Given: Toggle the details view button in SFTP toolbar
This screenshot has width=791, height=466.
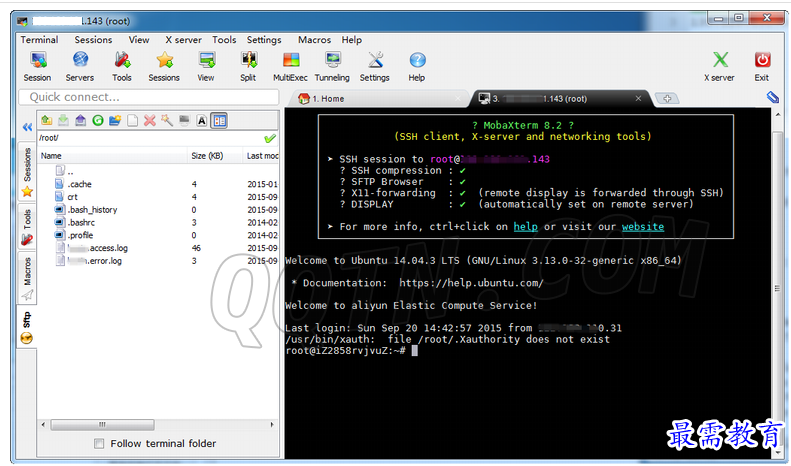Looking at the screenshot, I should [219, 120].
